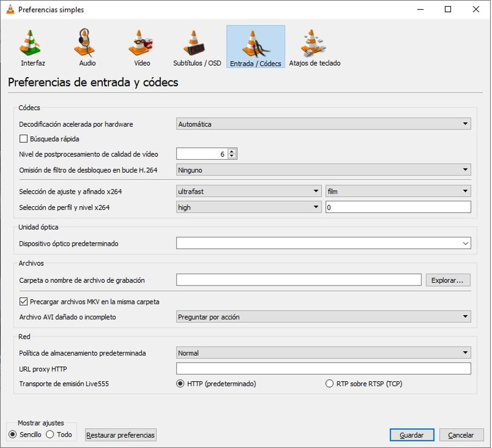
Task: Click the VLC cone icon in title bar
Action: click(10, 9)
